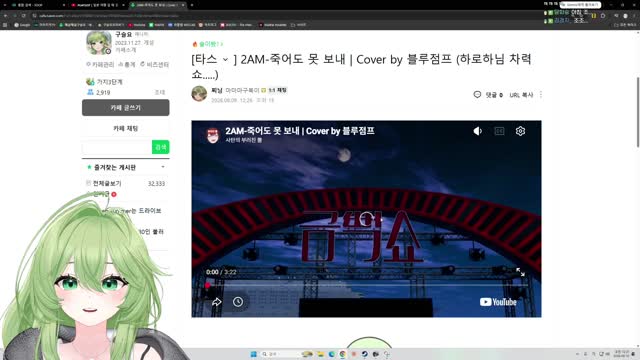640x360 pixels.
Task: Open the comments (댓글) icon link
Action: click(488, 95)
